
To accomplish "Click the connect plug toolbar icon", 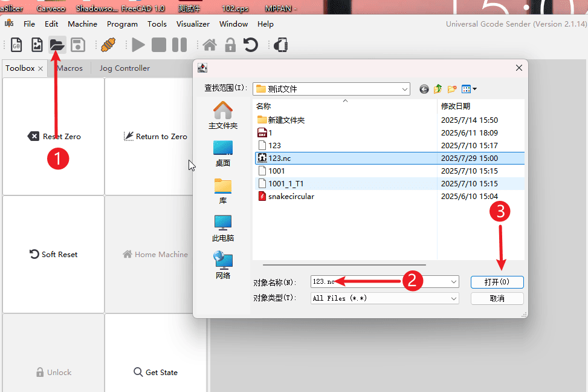I will point(108,45).
